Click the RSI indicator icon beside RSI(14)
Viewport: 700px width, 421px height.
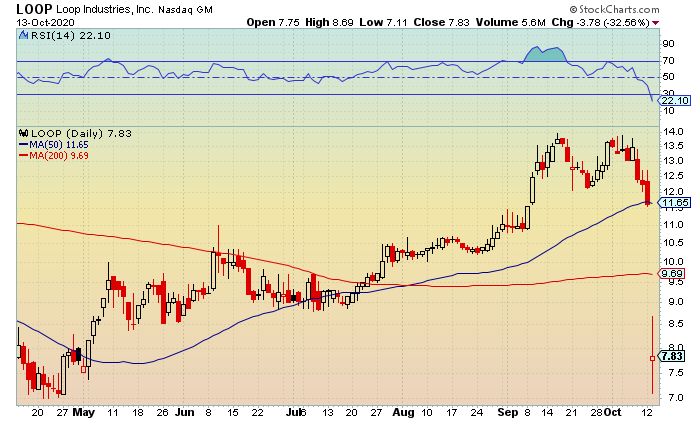[x=23, y=35]
